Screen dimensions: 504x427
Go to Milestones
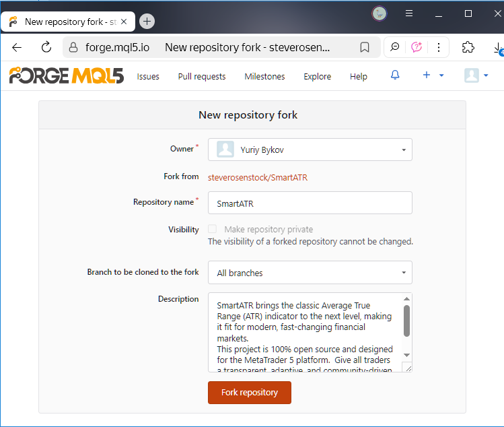tap(264, 76)
